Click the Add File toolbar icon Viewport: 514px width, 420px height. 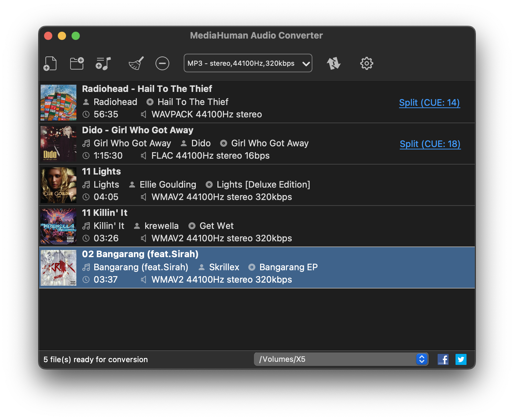point(50,63)
